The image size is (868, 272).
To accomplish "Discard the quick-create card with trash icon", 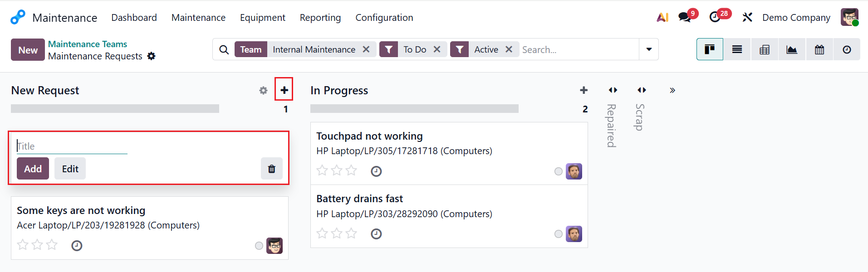I will pos(271,169).
